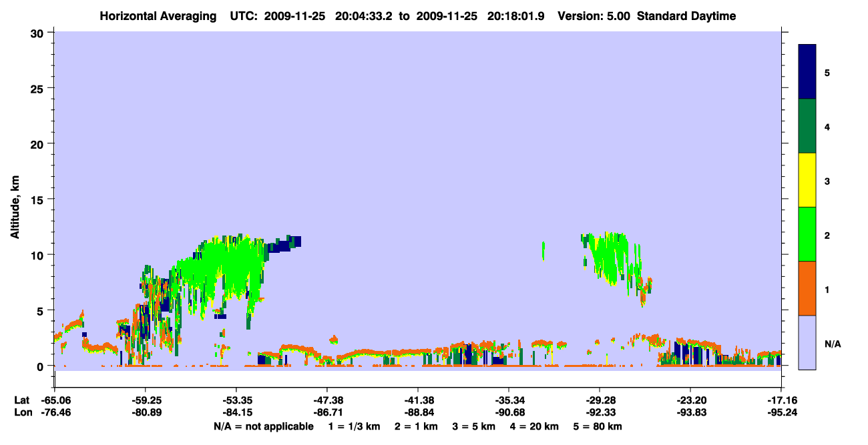Screen dimensions: 868x445
Task: Click the dark green colorbar segment labeled 4
Action: coord(807,126)
